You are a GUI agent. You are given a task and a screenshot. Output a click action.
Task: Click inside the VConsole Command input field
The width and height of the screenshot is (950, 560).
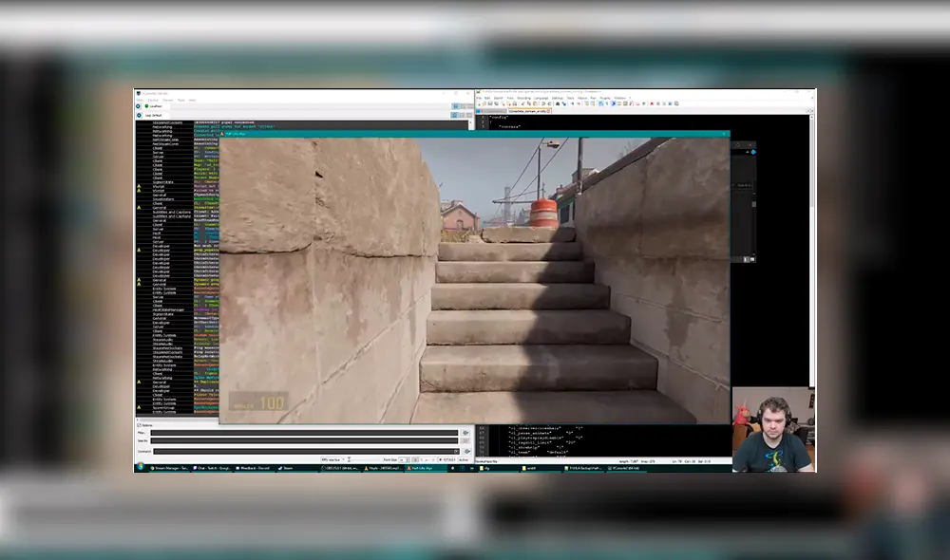304,451
